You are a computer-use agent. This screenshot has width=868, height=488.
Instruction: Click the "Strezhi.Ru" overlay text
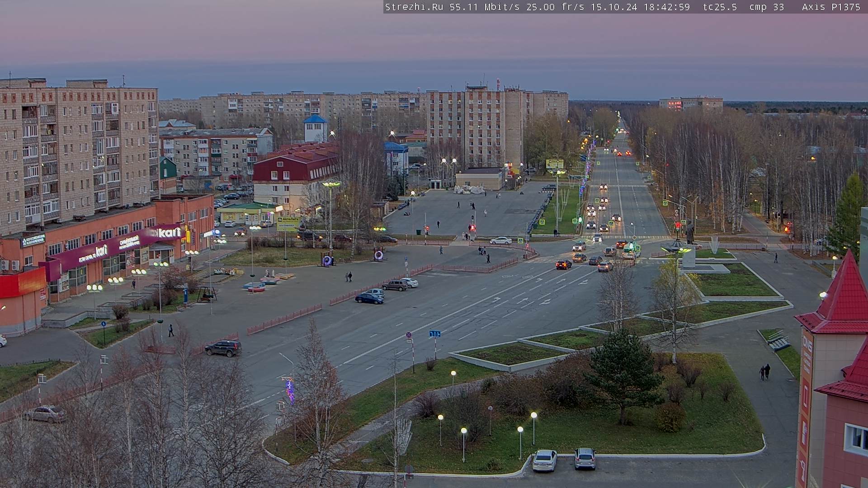pyautogui.click(x=414, y=7)
